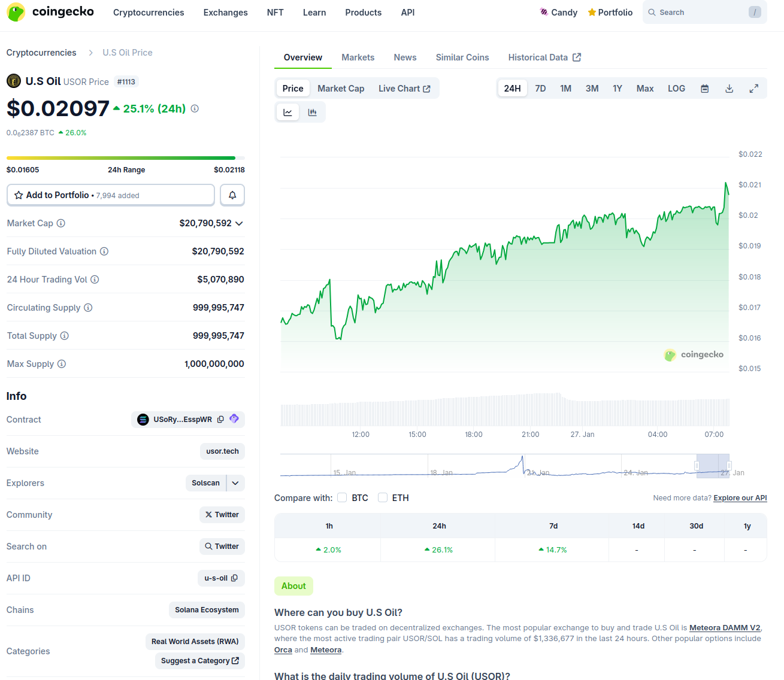Click the CoinGecko logo
This screenshot has width=784, height=680.
click(50, 12)
